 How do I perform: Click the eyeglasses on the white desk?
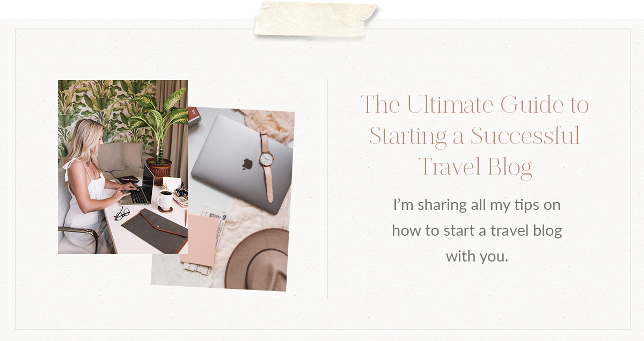click(x=121, y=213)
